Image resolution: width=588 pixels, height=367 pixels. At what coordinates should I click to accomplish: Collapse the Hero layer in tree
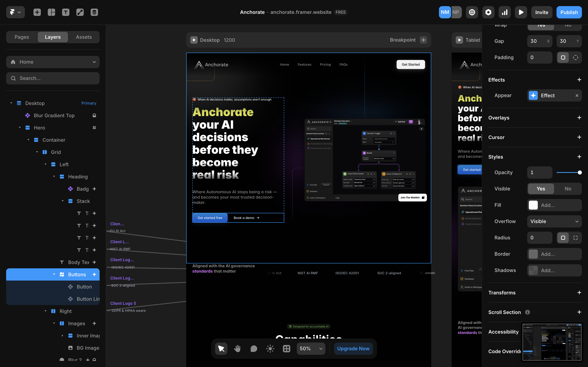point(20,128)
